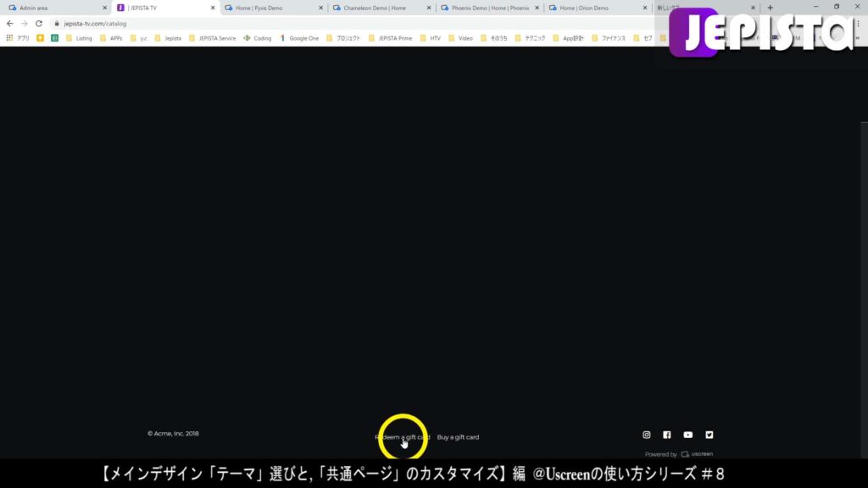Open the Video bookmark folder
This screenshot has width=868, height=488.
pyautogui.click(x=460, y=38)
